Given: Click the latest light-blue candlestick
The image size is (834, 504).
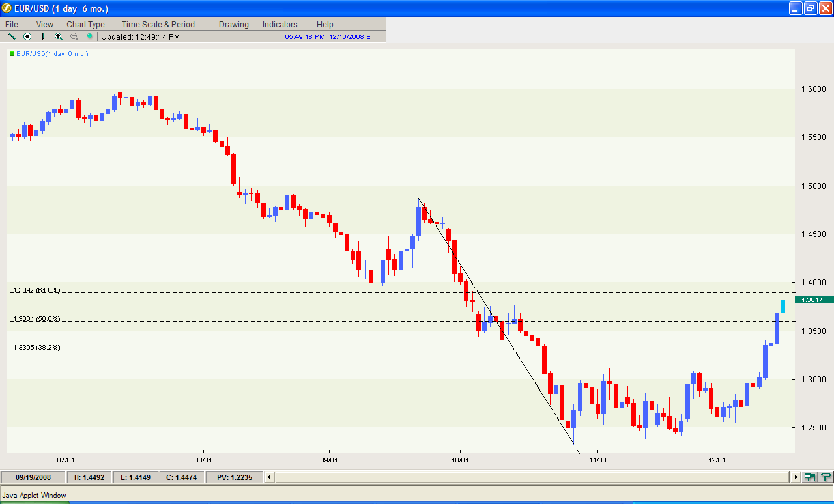Looking at the screenshot, I should [x=783, y=306].
